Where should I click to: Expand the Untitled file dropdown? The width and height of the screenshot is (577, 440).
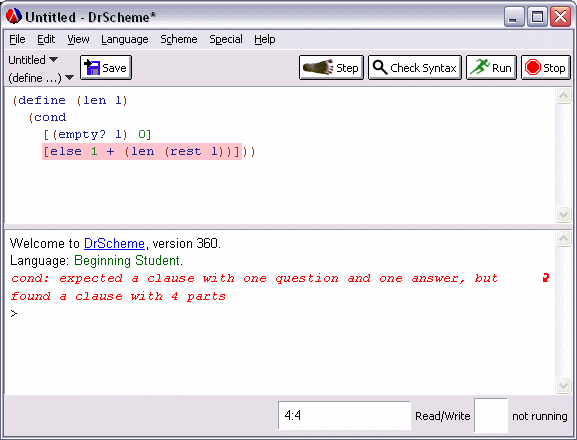click(33, 60)
